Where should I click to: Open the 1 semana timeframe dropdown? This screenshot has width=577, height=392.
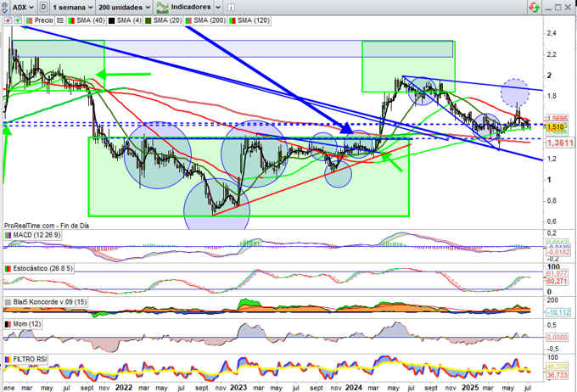72,7
